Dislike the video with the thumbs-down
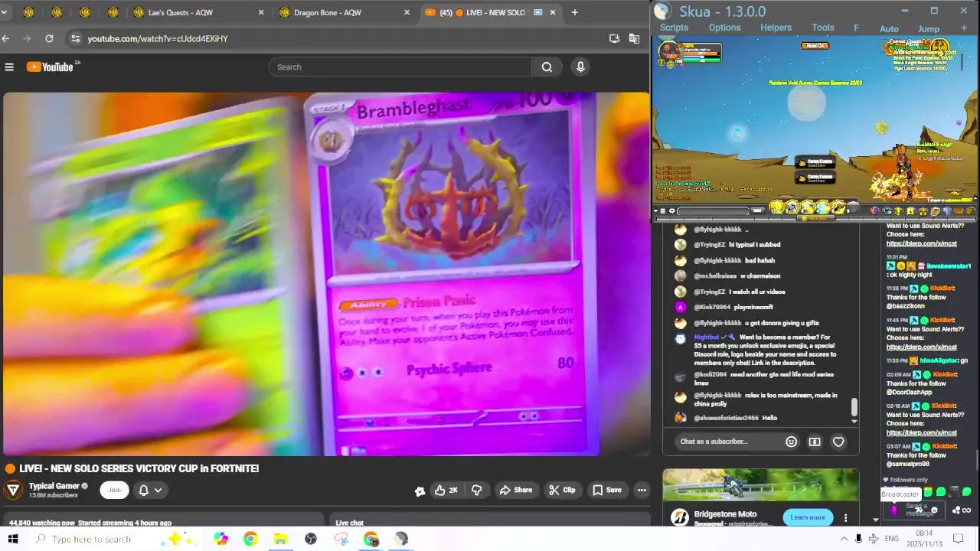The width and height of the screenshot is (980, 551). (476, 490)
